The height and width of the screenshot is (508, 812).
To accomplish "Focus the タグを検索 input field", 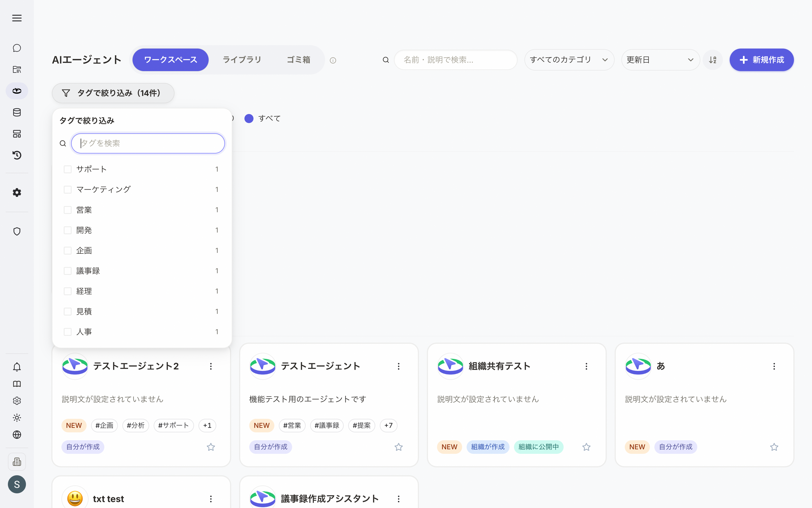I will pyautogui.click(x=148, y=143).
